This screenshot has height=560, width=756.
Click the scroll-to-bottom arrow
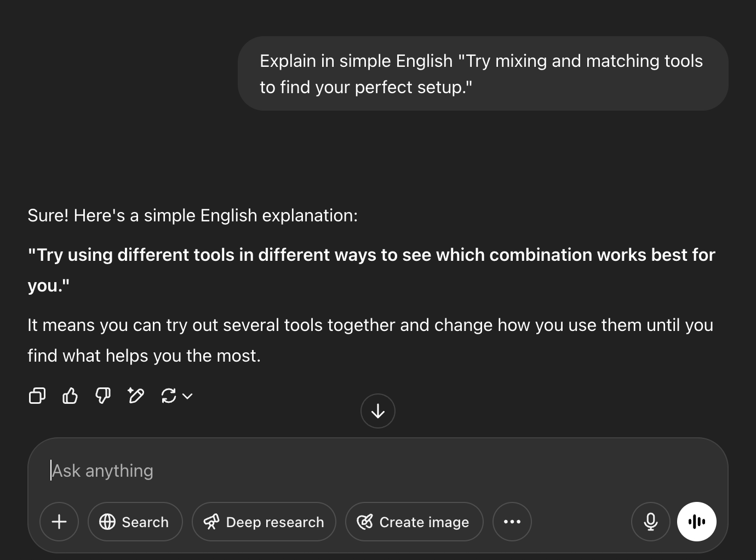378,411
